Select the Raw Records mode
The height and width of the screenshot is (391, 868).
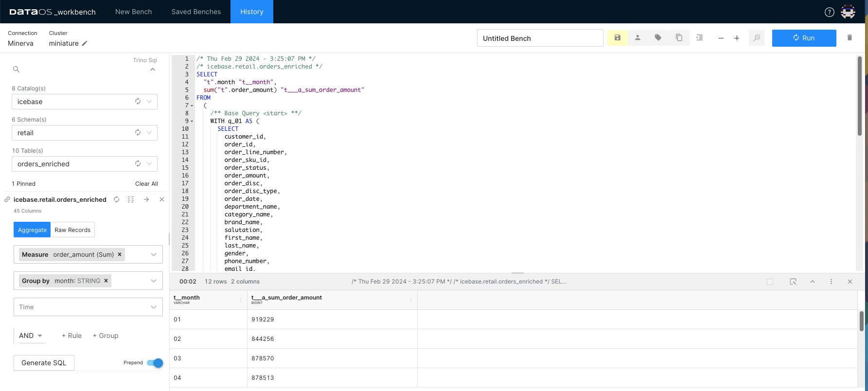click(x=72, y=230)
